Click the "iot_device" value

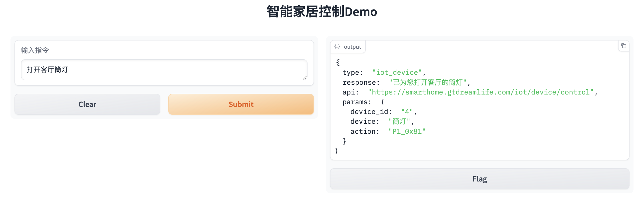397,72
